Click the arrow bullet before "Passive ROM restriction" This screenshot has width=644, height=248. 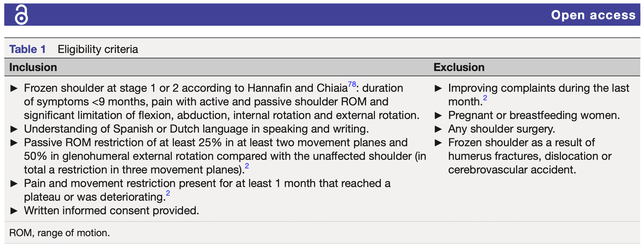pos(14,143)
